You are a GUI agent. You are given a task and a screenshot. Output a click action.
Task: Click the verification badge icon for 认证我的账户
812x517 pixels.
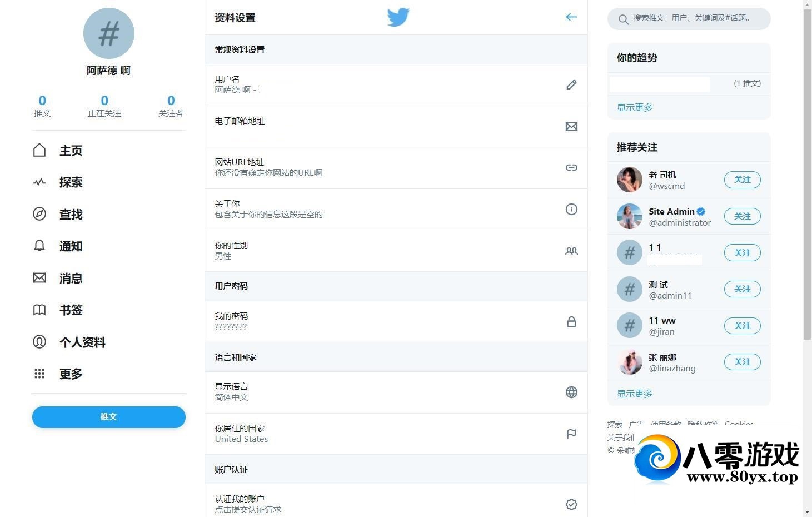(x=571, y=505)
